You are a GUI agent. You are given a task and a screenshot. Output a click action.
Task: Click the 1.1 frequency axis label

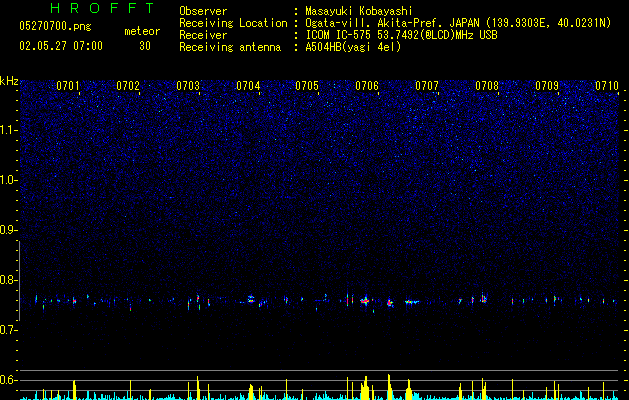point(8,130)
